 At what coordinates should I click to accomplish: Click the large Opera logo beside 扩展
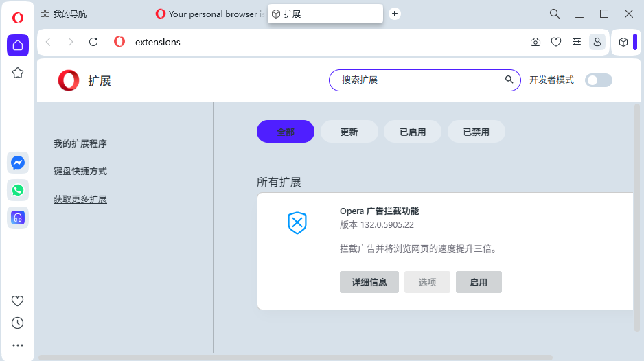pos(68,80)
